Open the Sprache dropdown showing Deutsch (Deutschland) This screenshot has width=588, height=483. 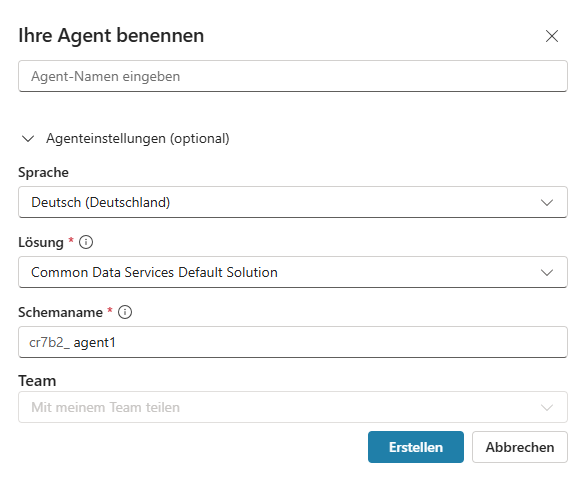coord(293,202)
